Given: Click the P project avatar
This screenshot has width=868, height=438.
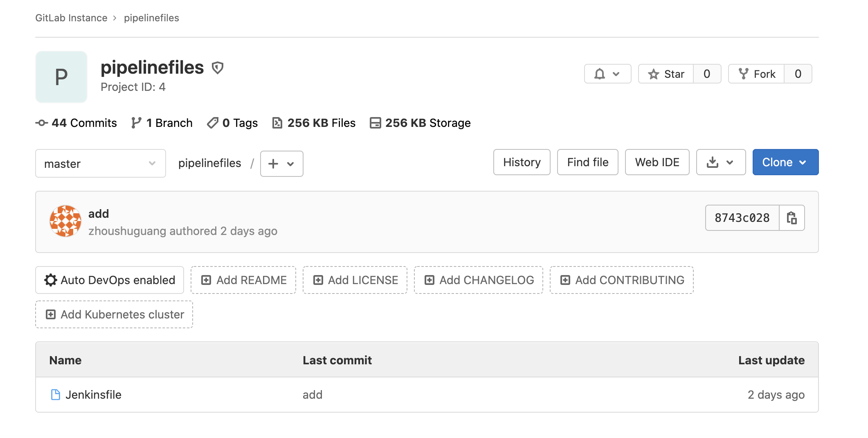Looking at the screenshot, I should (x=61, y=77).
